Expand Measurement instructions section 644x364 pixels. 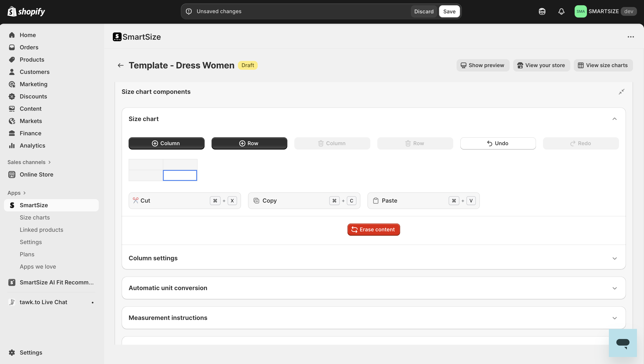pyautogui.click(x=614, y=318)
